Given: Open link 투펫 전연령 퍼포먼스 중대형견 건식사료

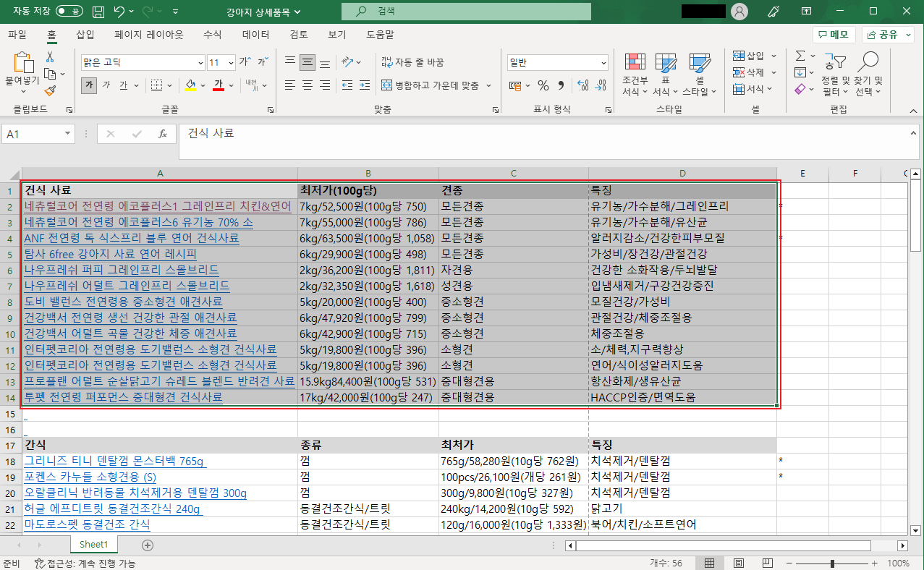Looking at the screenshot, I should 123,397.
